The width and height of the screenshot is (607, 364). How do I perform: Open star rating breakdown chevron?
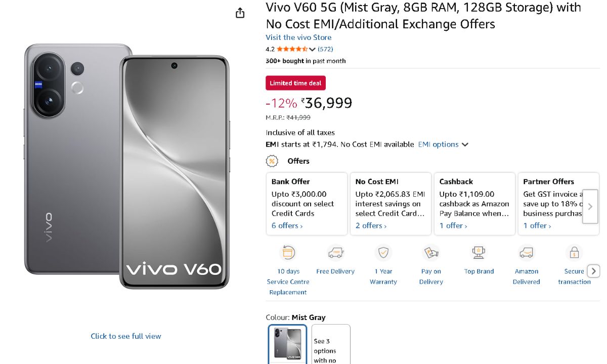(x=312, y=50)
